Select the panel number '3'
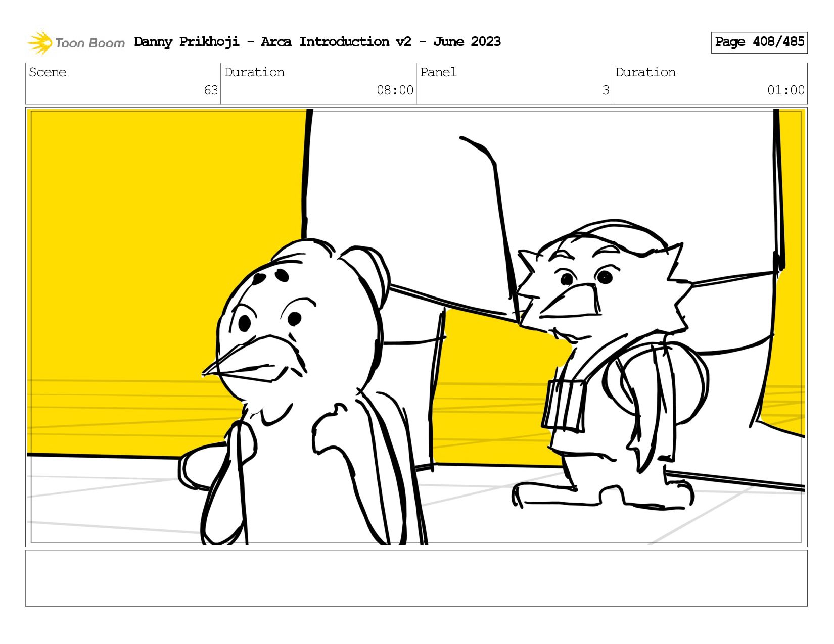Image resolution: width=834 pixels, height=644 pixels. 606,90
